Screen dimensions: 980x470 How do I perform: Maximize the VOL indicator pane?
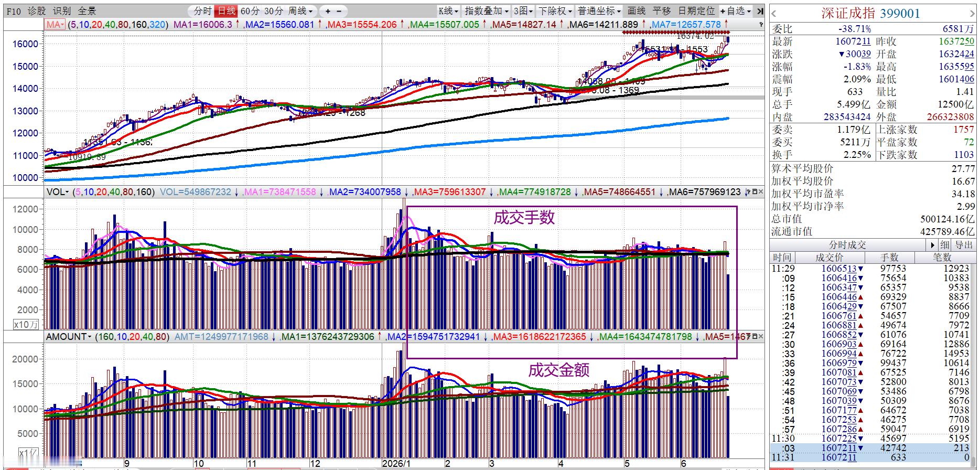(x=755, y=192)
